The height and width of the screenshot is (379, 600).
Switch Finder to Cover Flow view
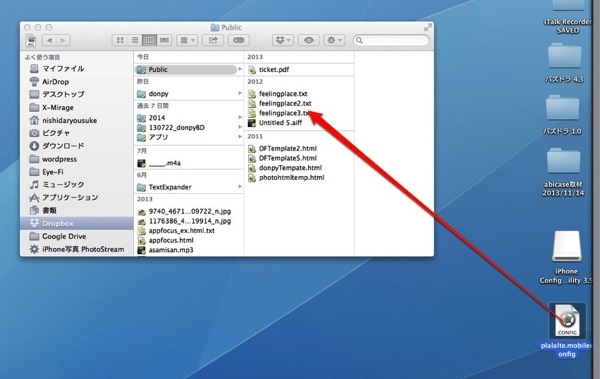click(165, 40)
